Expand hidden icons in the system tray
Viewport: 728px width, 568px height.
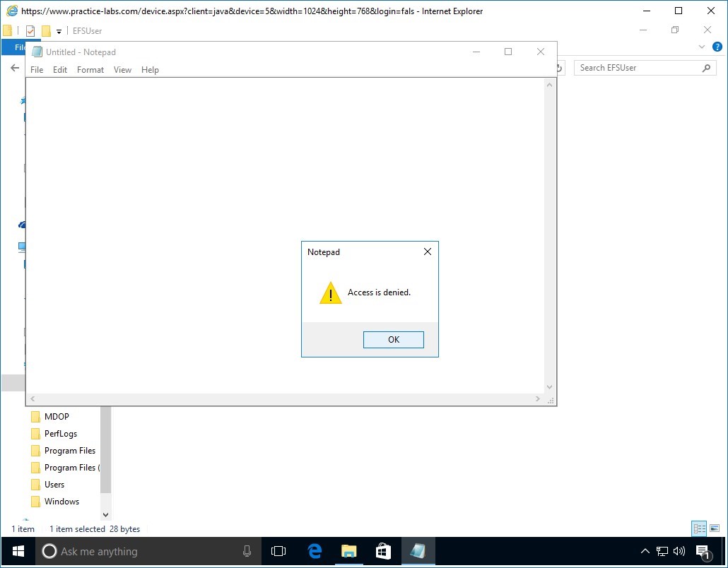645,551
